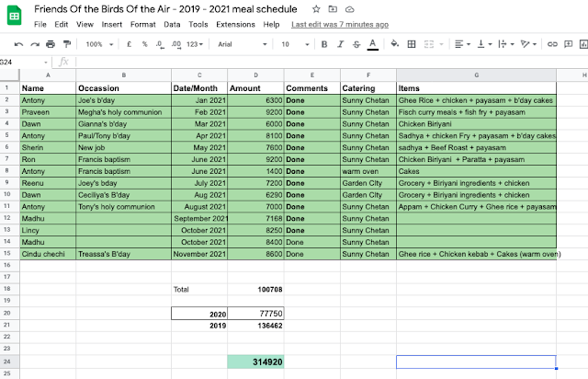Open the fill color picker
The height and width of the screenshot is (379, 588).
394,44
